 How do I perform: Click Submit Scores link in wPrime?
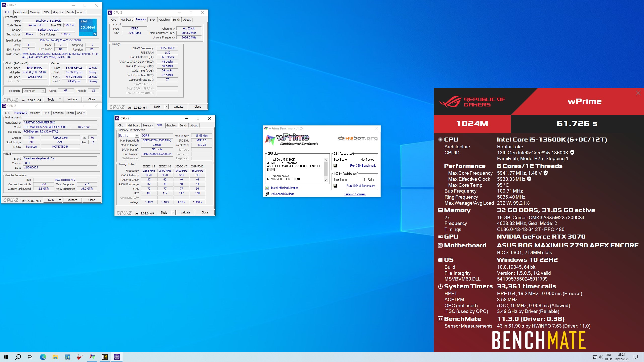click(x=355, y=194)
